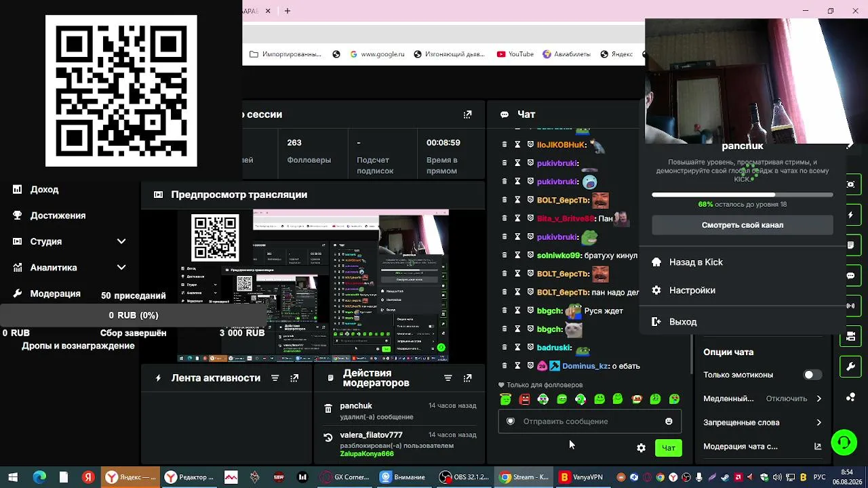The height and width of the screenshot is (488, 868).
Task: Toggle the Только эмотиконы switch
Action: click(812, 375)
